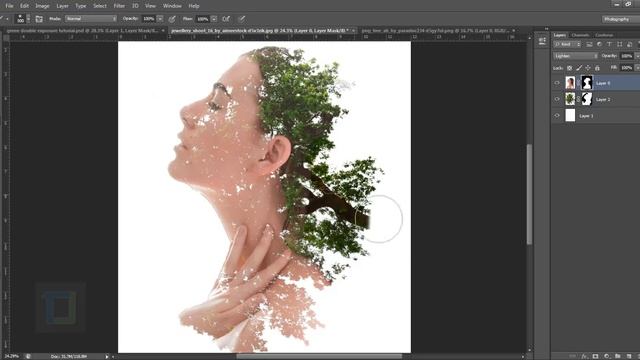The height and width of the screenshot is (360, 640).
Task: Hide Layer 1 with its eye icon
Action: pos(557,116)
